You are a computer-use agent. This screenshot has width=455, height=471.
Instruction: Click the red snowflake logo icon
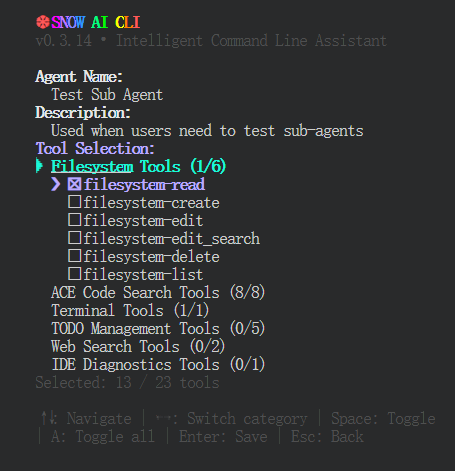pos(43,22)
